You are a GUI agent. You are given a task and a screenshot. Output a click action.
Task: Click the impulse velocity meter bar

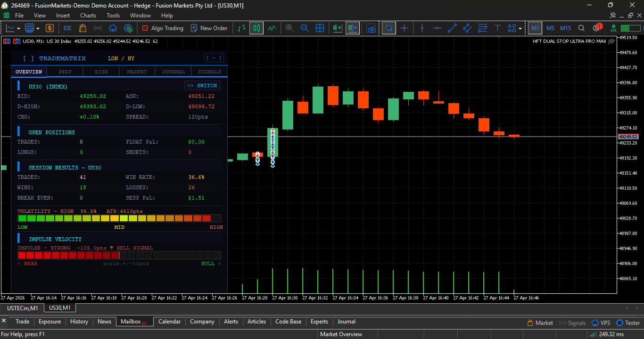[119, 255]
